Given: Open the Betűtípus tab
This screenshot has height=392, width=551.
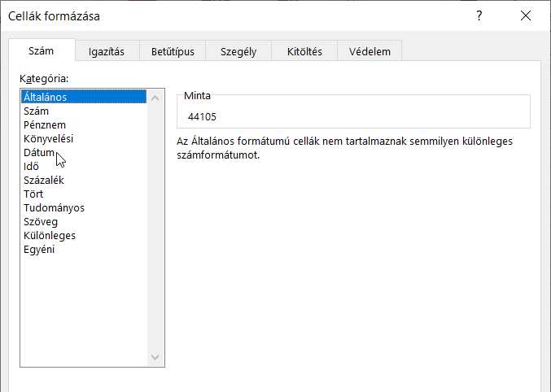Looking at the screenshot, I should pyautogui.click(x=173, y=51).
